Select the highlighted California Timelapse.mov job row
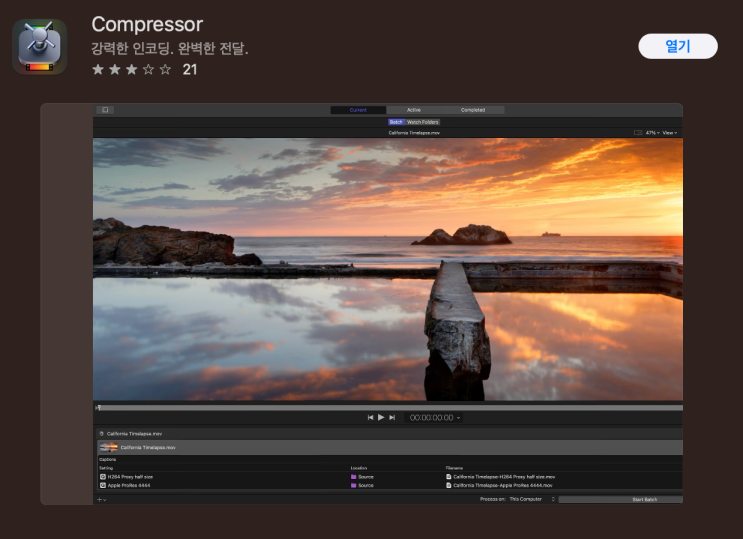743x539 pixels. [390, 448]
